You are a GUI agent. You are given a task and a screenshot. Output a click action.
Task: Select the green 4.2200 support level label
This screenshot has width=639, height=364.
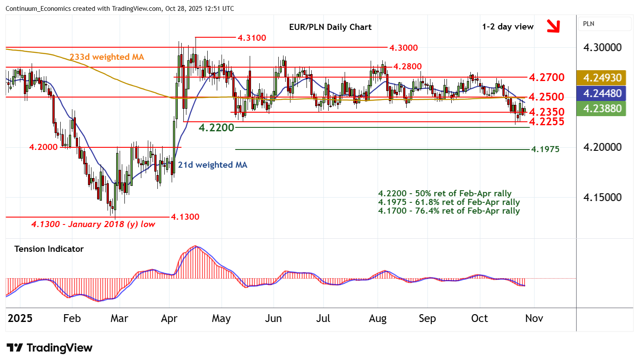216,127
